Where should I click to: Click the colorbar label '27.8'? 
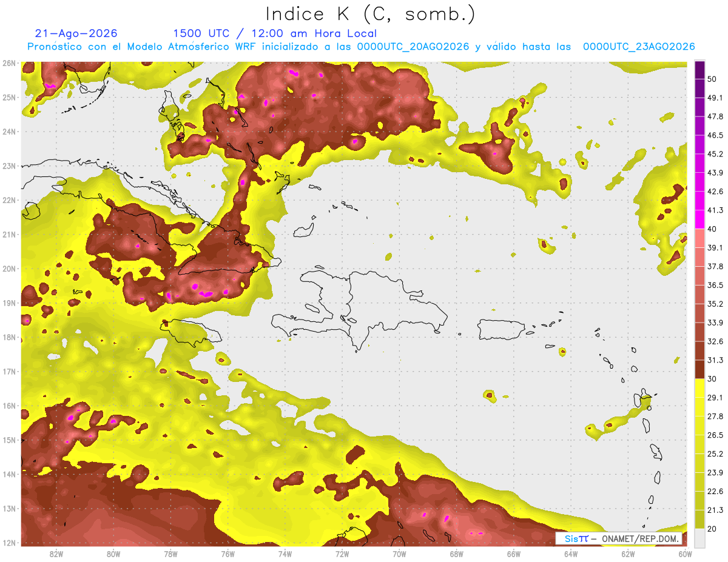point(715,416)
